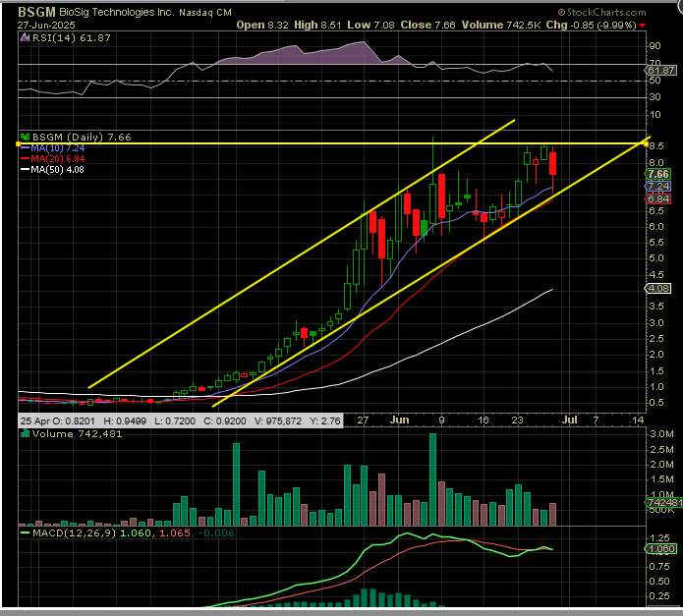The height and width of the screenshot is (616, 683).
Task: Click the High 8.51 value in header
Action: 317,26
